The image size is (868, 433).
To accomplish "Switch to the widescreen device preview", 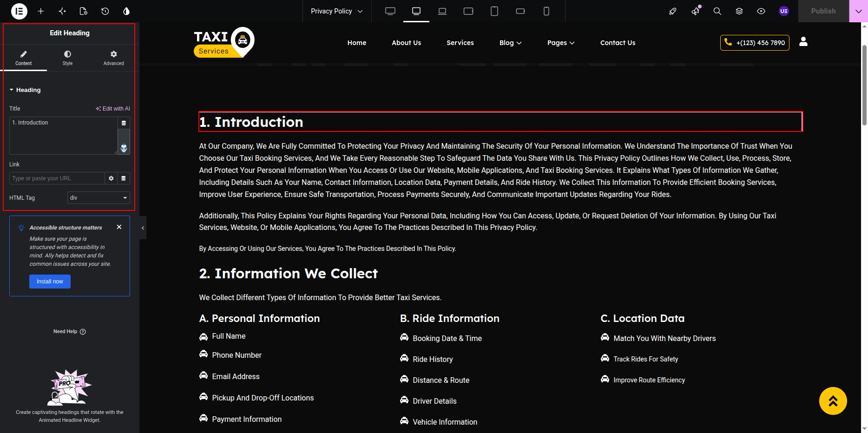I will click(x=390, y=11).
